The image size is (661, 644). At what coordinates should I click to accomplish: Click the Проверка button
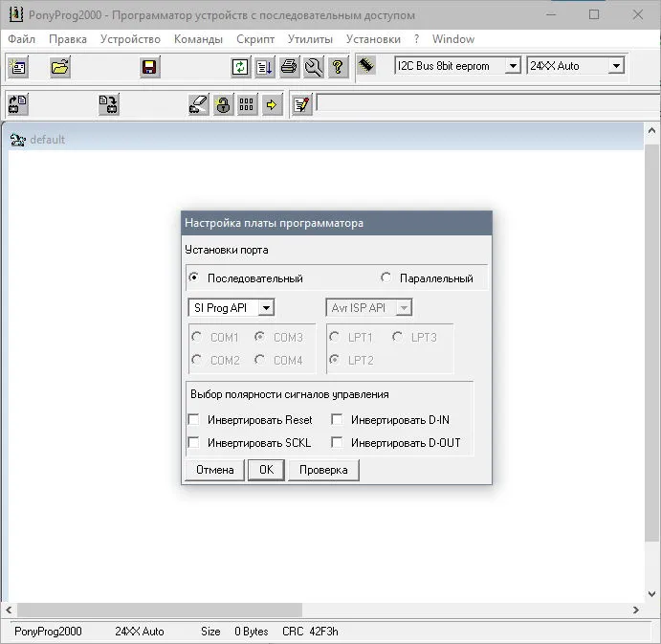click(323, 470)
